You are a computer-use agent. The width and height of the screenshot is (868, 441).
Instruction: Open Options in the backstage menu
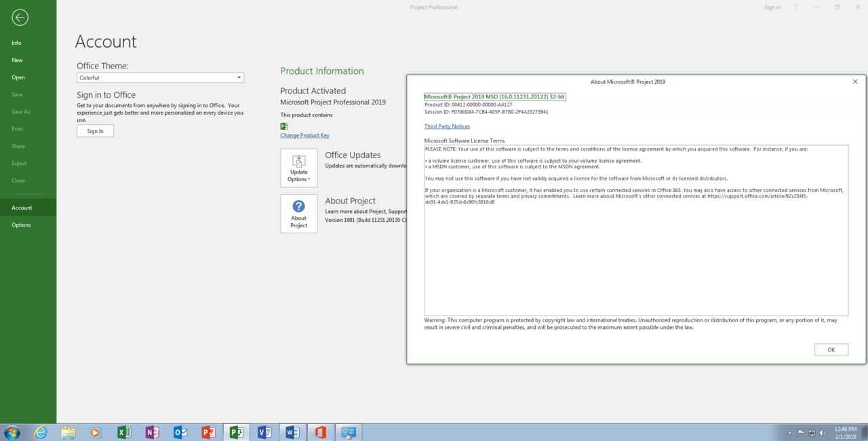[21, 225]
